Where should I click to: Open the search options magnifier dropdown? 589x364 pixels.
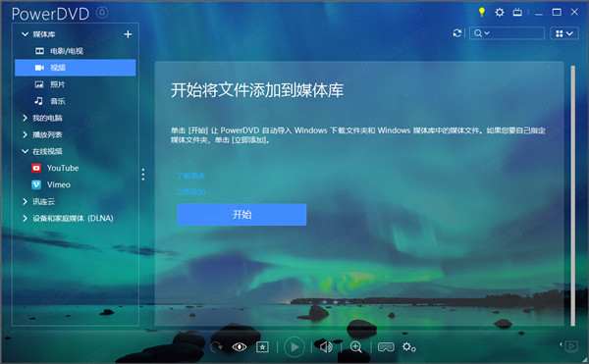482,33
